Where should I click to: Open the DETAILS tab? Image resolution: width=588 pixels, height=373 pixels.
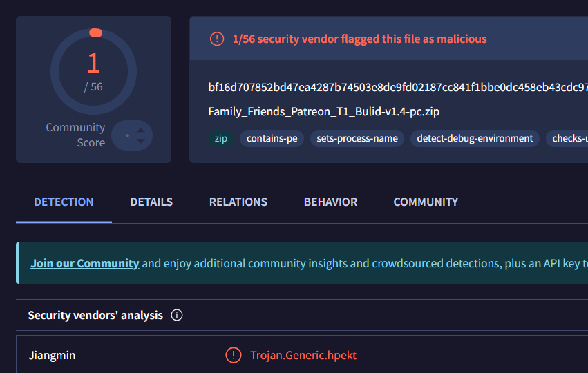coord(151,202)
